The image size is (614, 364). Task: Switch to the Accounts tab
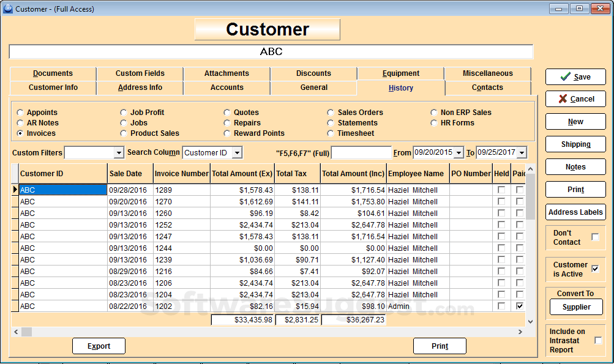pyautogui.click(x=226, y=87)
